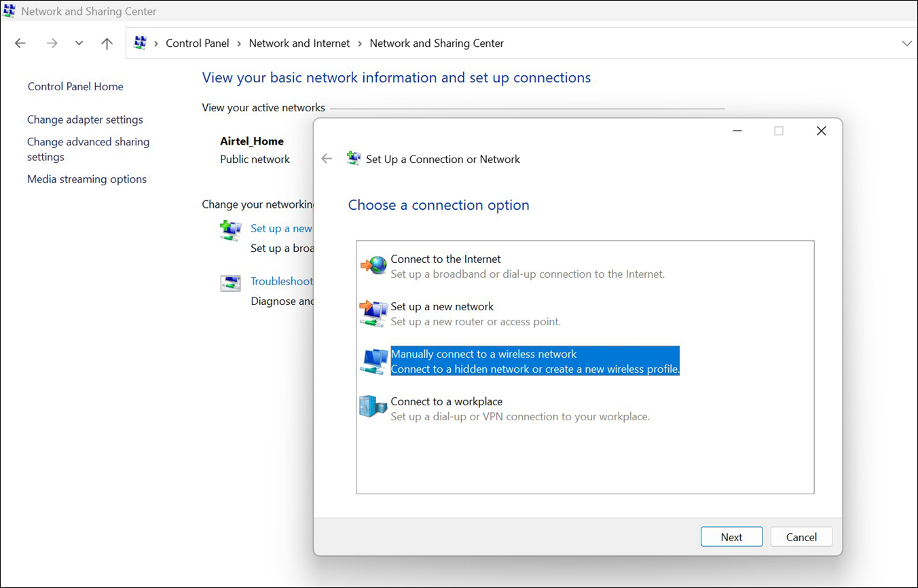Click the icon beside the 'Set up a new' link
The image size is (918, 588).
[231, 231]
